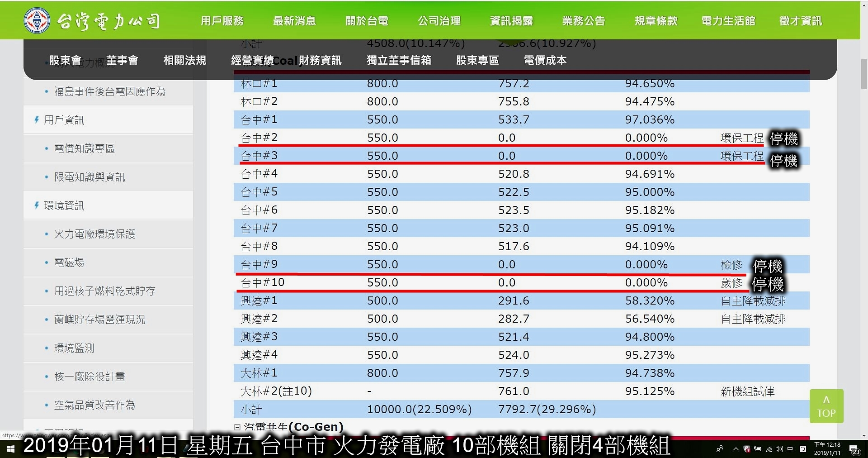Screen dimensions: 868x458
Task: Click the battery power tray icon
Action: tap(757, 449)
